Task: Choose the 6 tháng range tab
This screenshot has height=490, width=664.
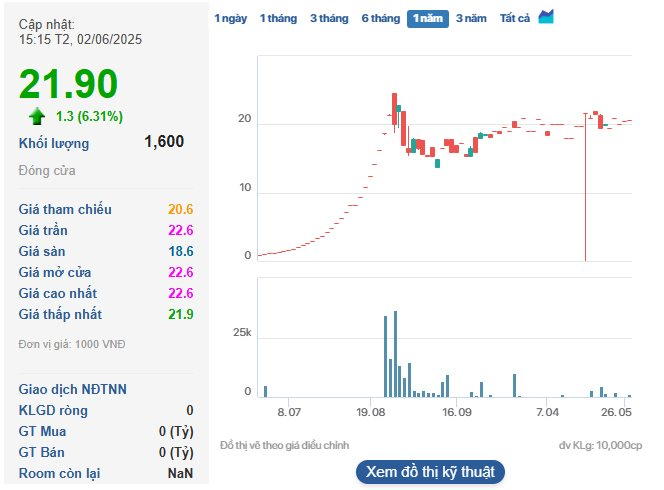Action: coord(381,19)
